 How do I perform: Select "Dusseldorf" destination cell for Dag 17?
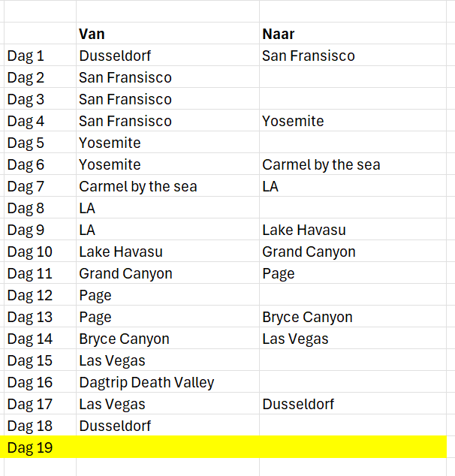298,404
